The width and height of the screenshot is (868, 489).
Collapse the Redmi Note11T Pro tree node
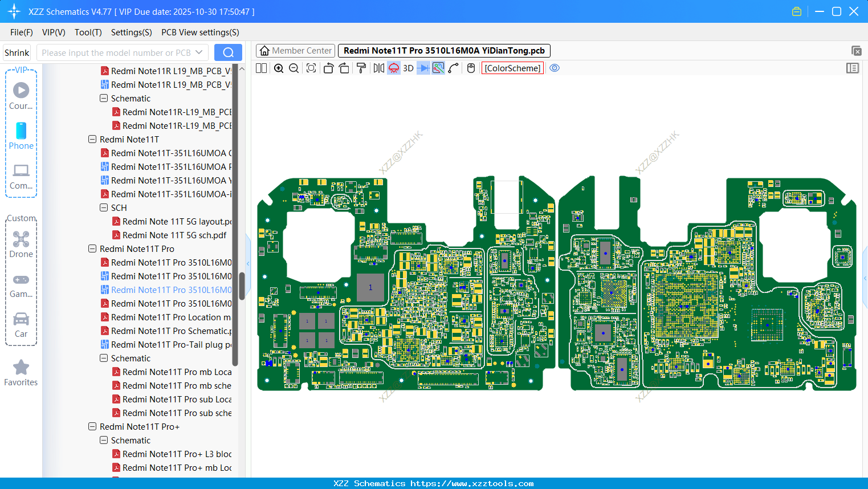[92, 248]
